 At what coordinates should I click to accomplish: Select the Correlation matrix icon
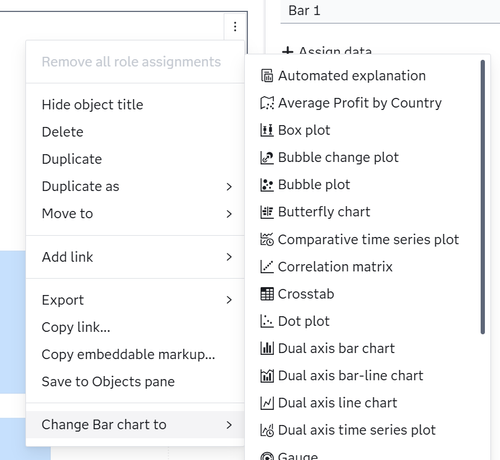(x=267, y=267)
